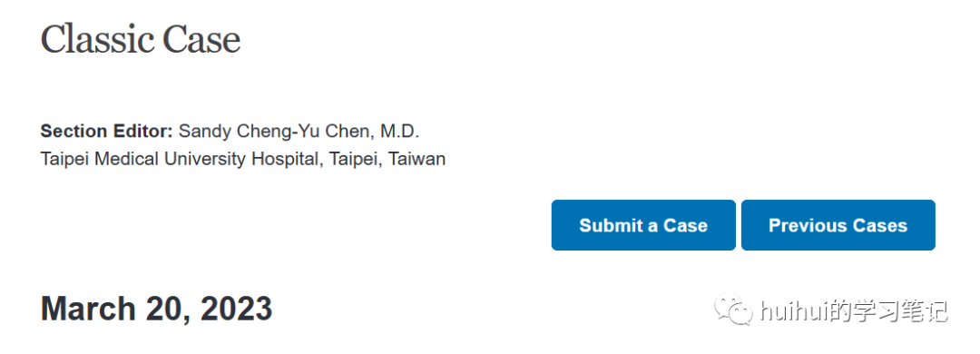Click the word University in affiliation
The height and width of the screenshot is (354, 980).
click(206, 159)
